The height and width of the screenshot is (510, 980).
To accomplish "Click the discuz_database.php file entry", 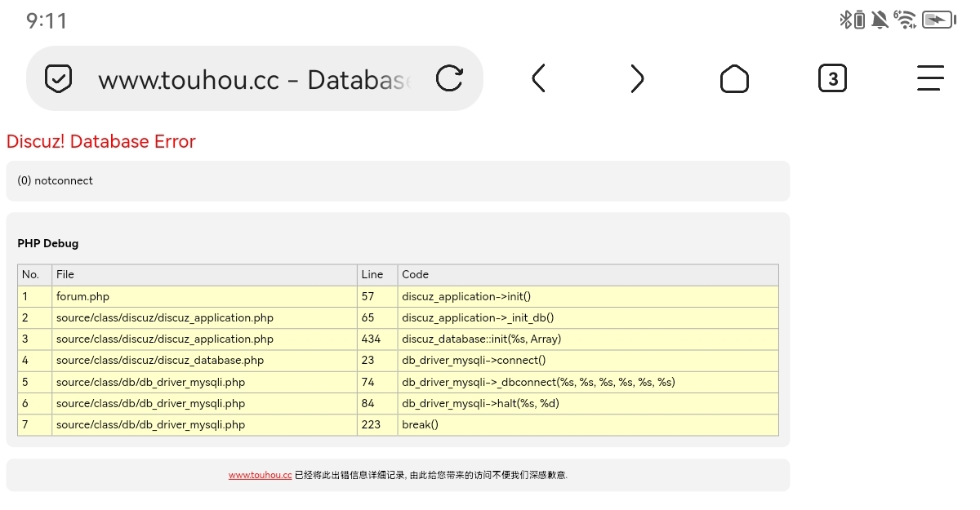I will point(159,361).
